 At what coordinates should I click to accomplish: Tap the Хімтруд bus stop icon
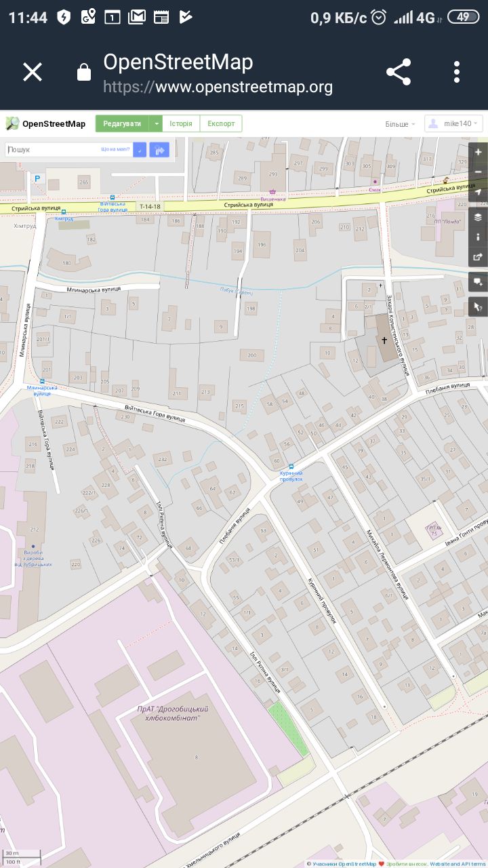point(63,212)
